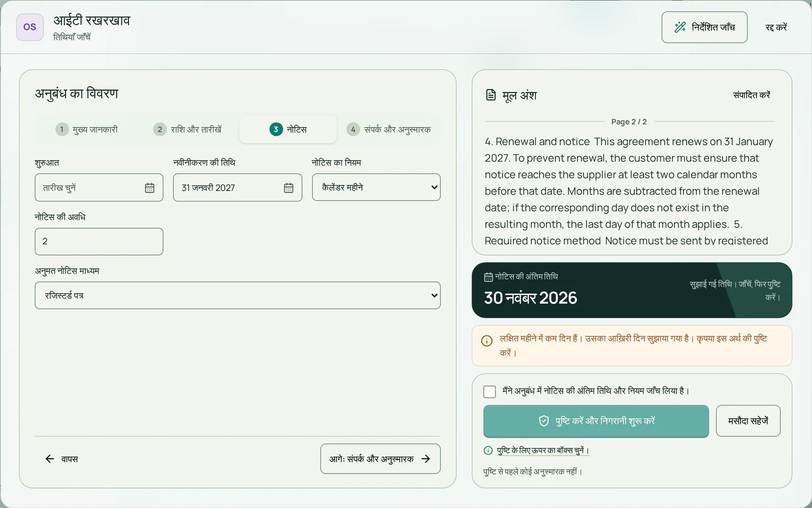Go to step 1 मुख्य जानकारी tab

(87, 130)
